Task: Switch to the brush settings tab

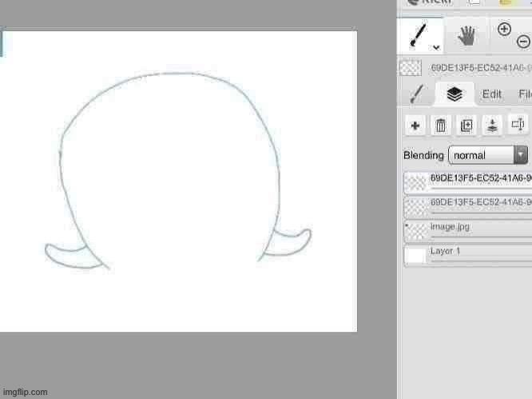Action: 417,94
